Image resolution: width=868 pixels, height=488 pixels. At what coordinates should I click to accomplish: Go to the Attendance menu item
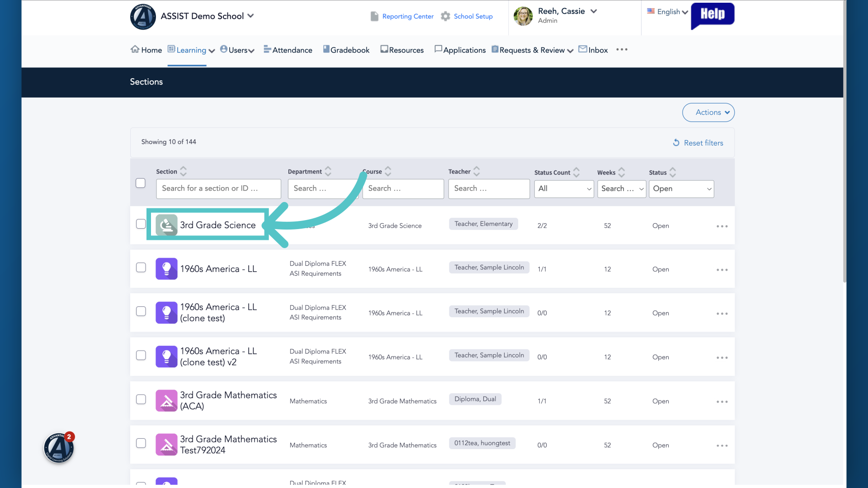tap(288, 50)
